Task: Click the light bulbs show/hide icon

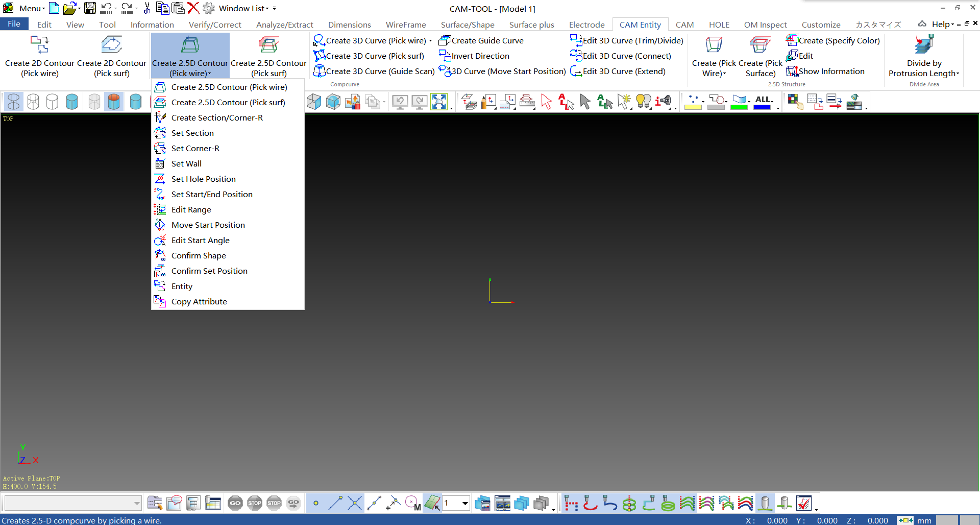Action: tap(643, 102)
